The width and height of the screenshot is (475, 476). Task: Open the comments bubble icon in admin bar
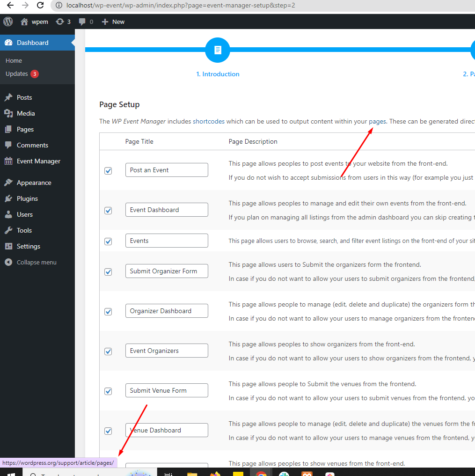(x=82, y=22)
